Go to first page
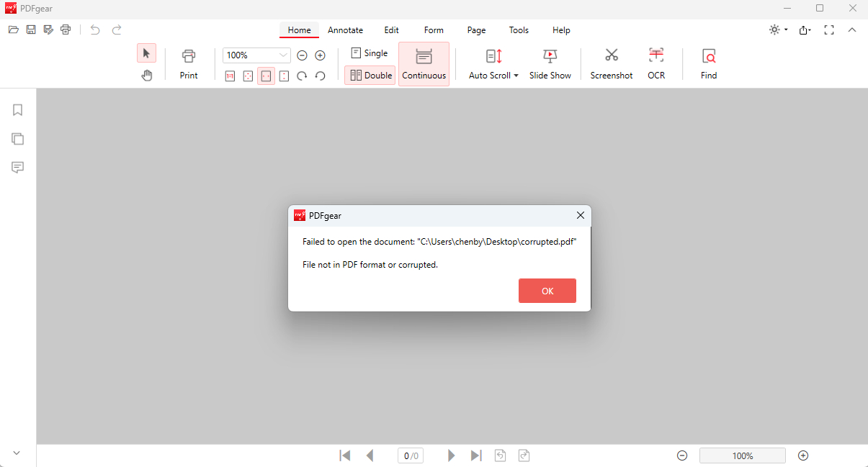This screenshot has width=868, height=467. (345, 455)
